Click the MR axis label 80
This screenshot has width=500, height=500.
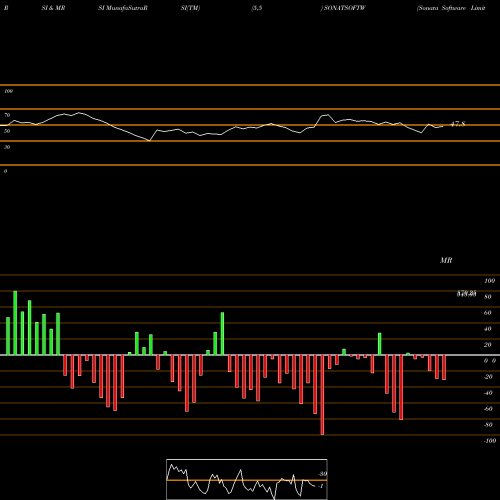[488, 297]
